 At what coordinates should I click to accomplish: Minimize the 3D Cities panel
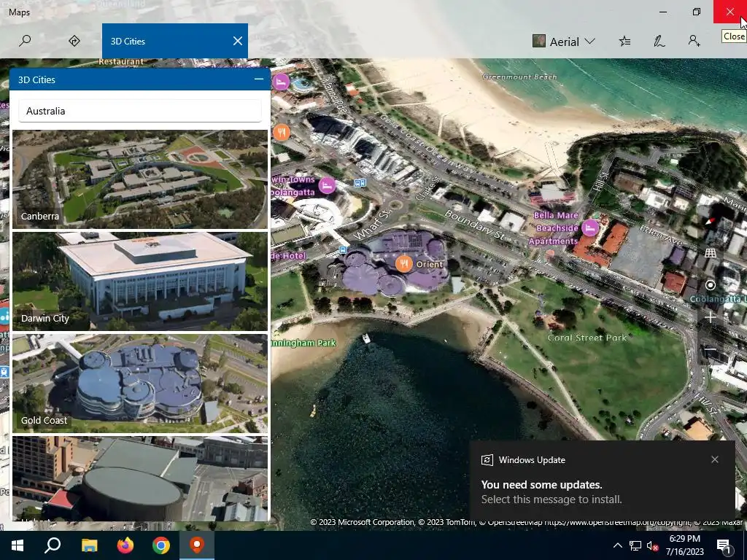pos(259,79)
